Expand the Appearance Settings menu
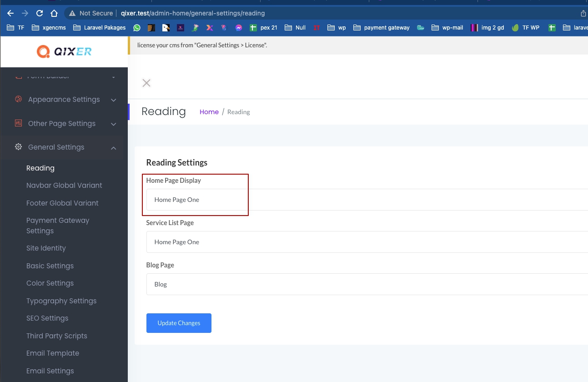Image resolution: width=588 pixels, height=382 pixels. 113,100
